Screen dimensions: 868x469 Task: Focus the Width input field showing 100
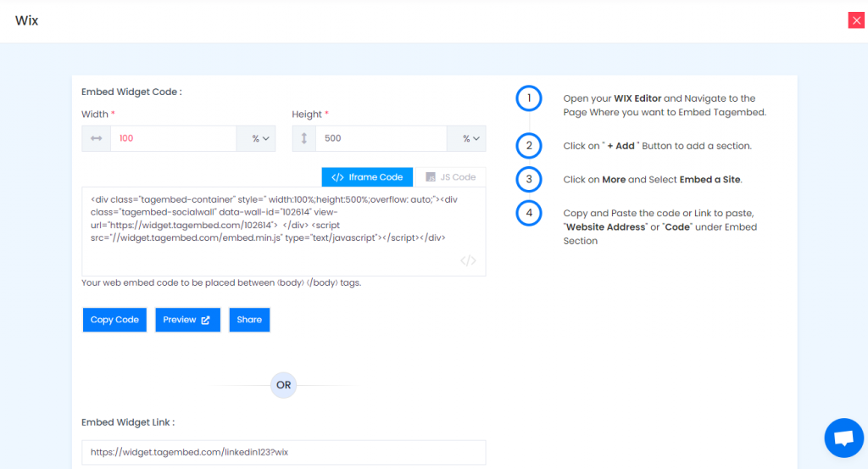click(174, 138)
